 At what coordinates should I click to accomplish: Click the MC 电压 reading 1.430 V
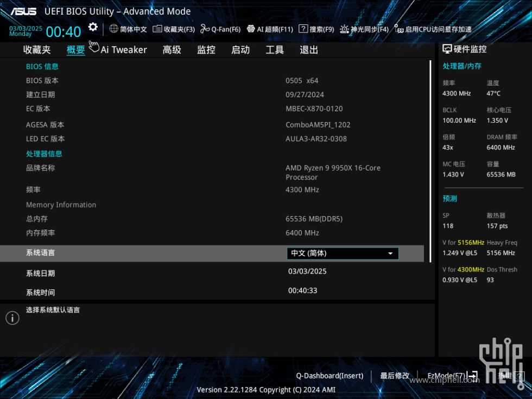pyautogui.click(x=453, y=174)
